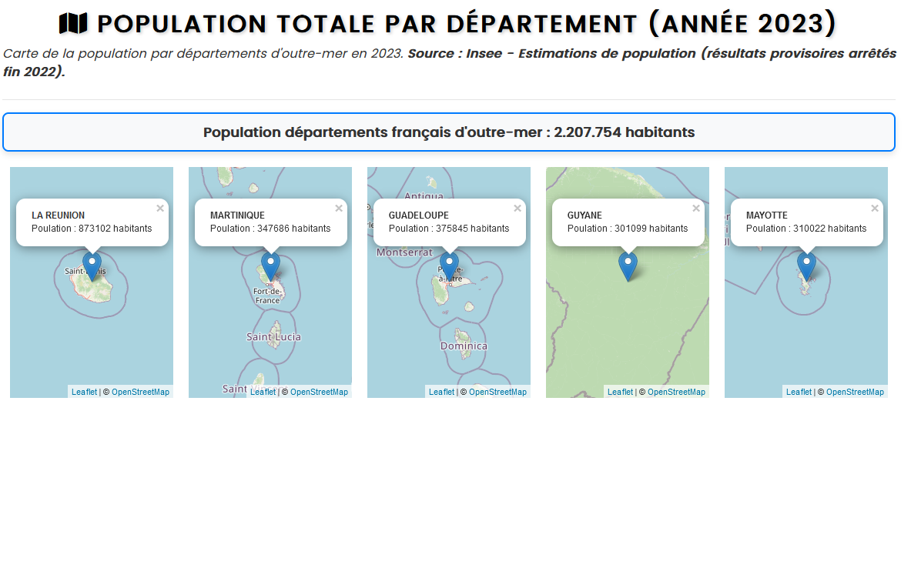Open OpenStreetMap link on Martinique map
The height and width of the screenshot is (588, 911).
click(x=319, y=393)
